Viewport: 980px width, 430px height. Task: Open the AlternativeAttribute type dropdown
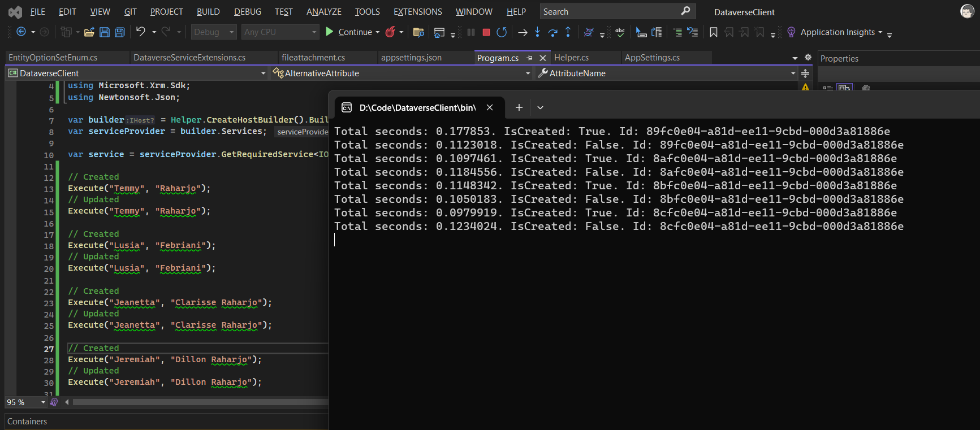[401, 73]
